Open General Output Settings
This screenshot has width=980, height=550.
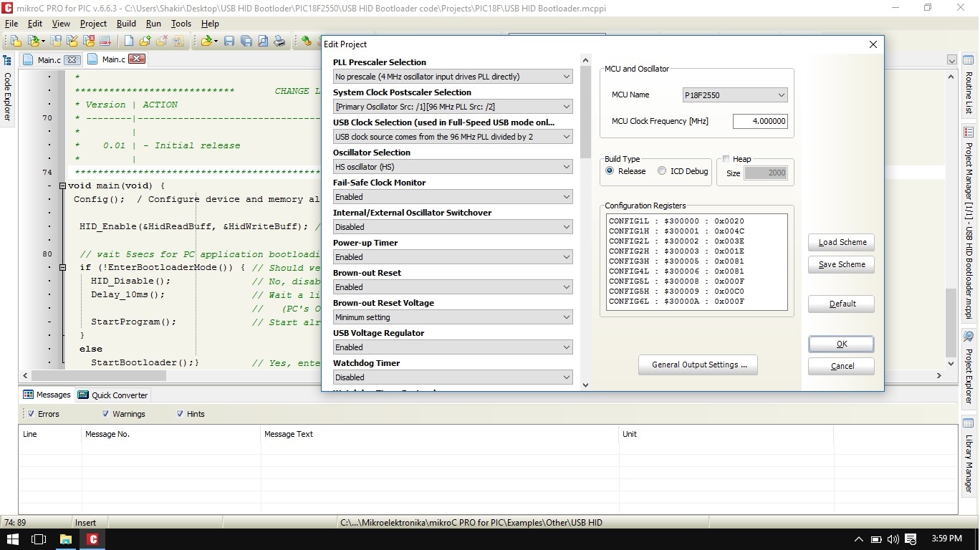click(698, 365)
